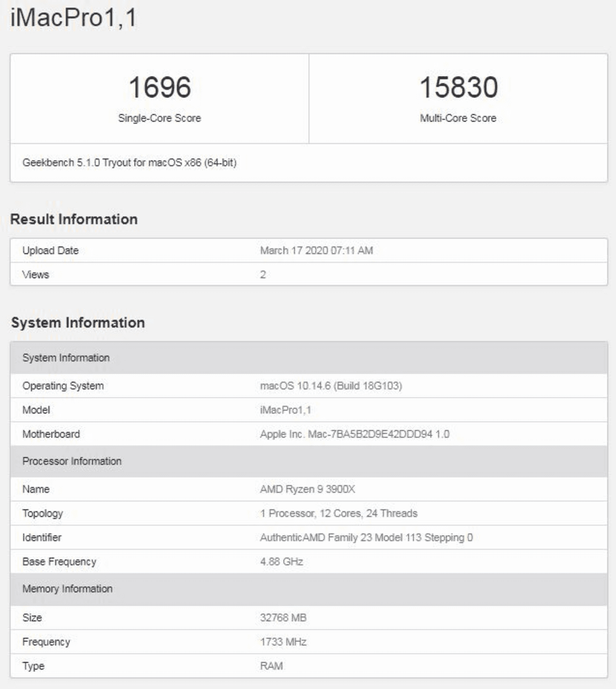Click the memory Type label

pos(33,666)
